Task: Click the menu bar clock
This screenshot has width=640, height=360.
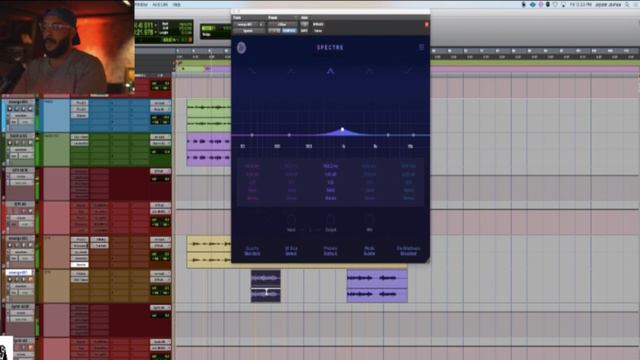Action: tap(581, 4)
